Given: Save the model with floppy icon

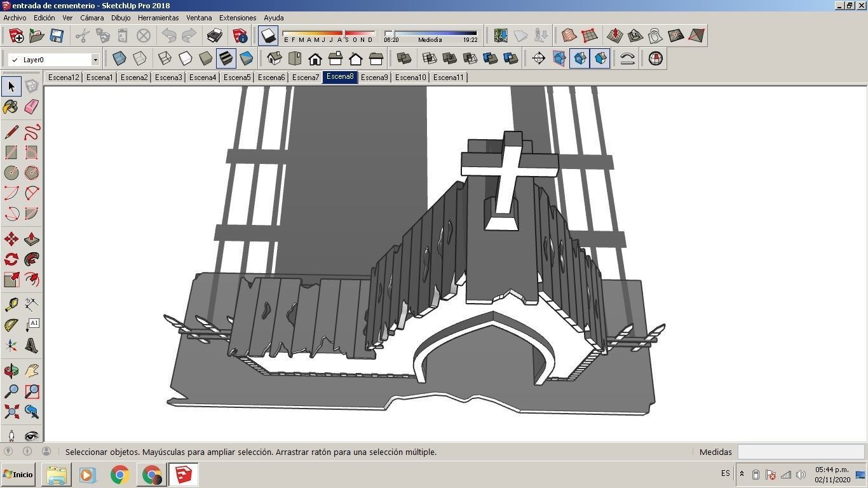Looking at the screenshot, I should point(57,36).
